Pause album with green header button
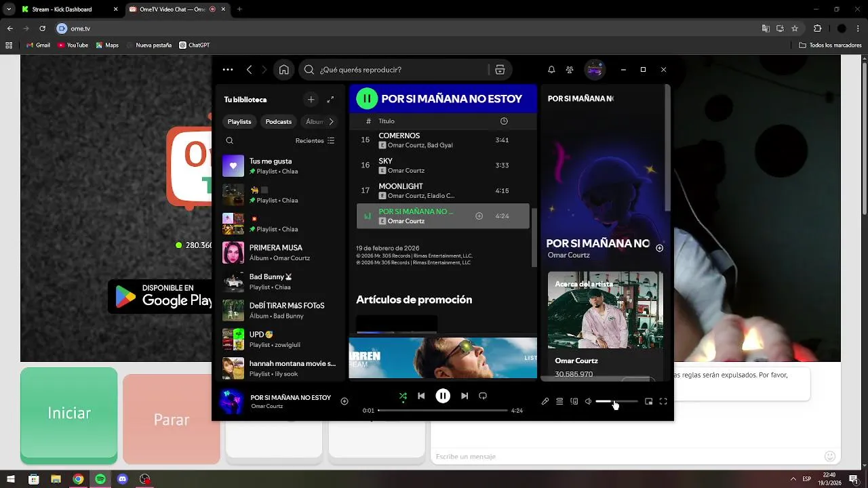This screenshot has height=488, width=868. pyautogui.click(x=367, y=98)
